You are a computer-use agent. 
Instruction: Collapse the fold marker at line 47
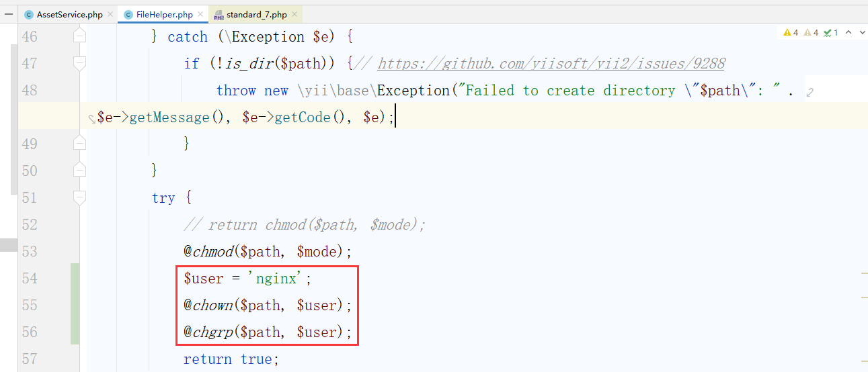click(80, 63)
